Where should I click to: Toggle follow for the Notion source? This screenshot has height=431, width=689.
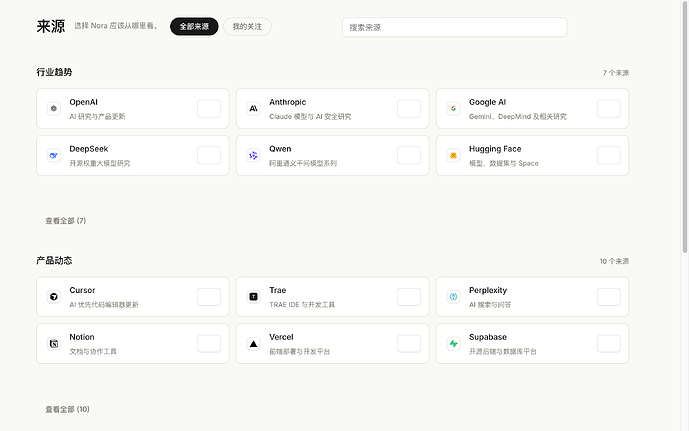tap(209, 344)
